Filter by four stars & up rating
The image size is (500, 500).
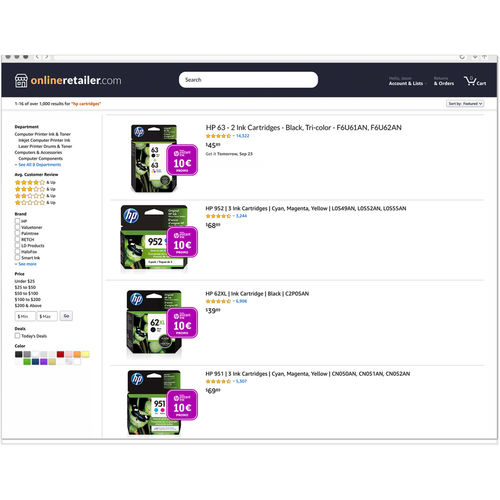[x=35, y=182]
